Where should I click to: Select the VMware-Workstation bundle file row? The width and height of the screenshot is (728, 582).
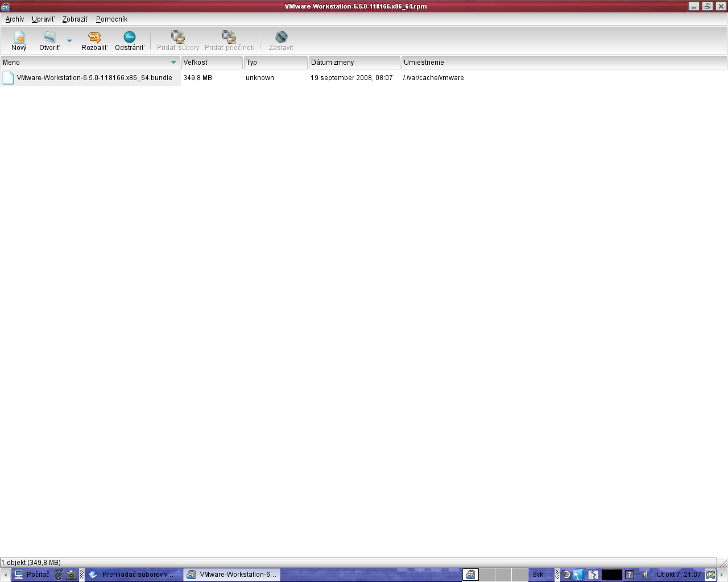[364, 78]
